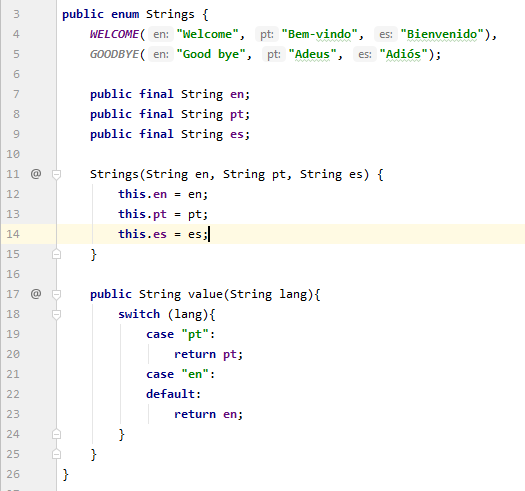Click the pt: parameter hint on line 5
The width and height of the screenshot is (525, 491).
pos(274,54)
